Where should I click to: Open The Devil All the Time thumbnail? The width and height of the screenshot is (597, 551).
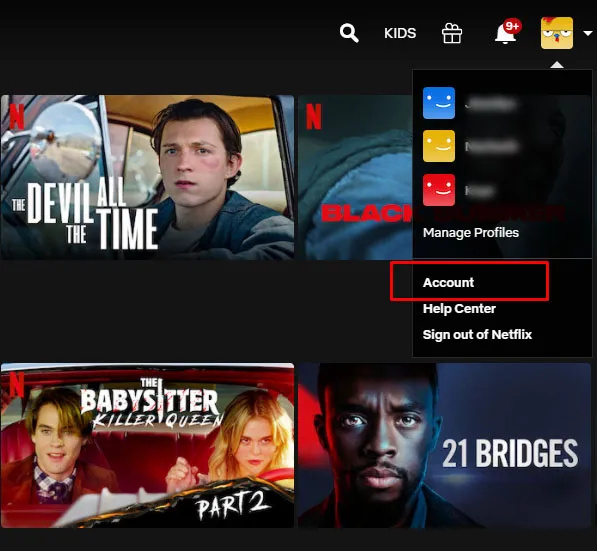tap(147, 177)
